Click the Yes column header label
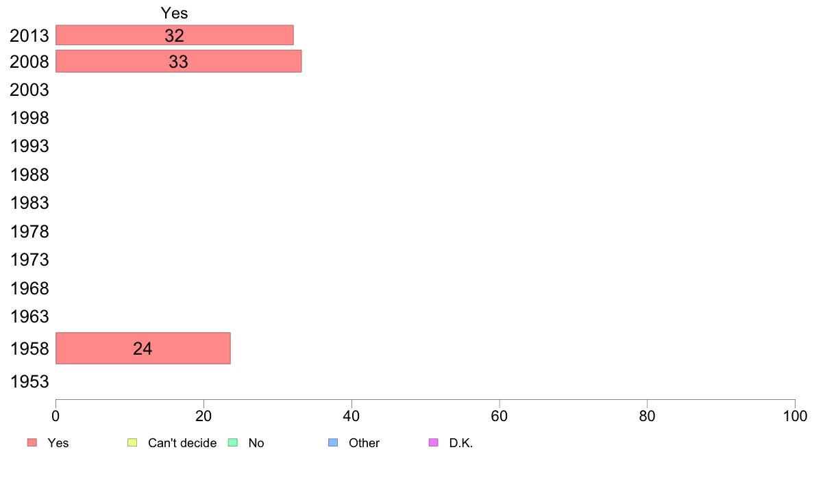The width and height of the screenshot is (814, 504). pyautogui.click(x=175, y=13)
